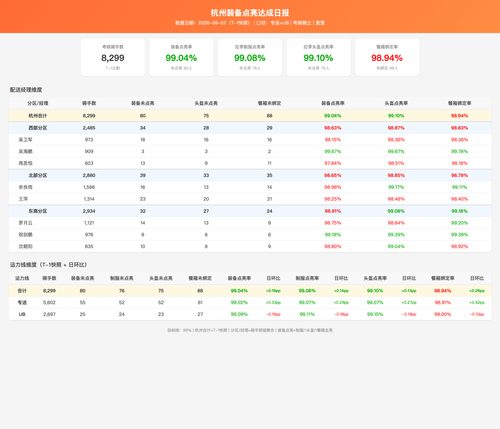Click the rider count cell 909
500x429 pixels.
89,151
